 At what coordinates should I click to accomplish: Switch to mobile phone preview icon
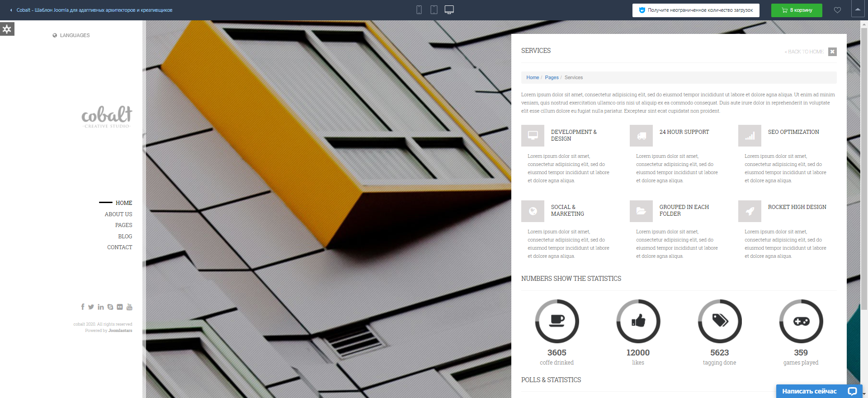tap(419, 10)
